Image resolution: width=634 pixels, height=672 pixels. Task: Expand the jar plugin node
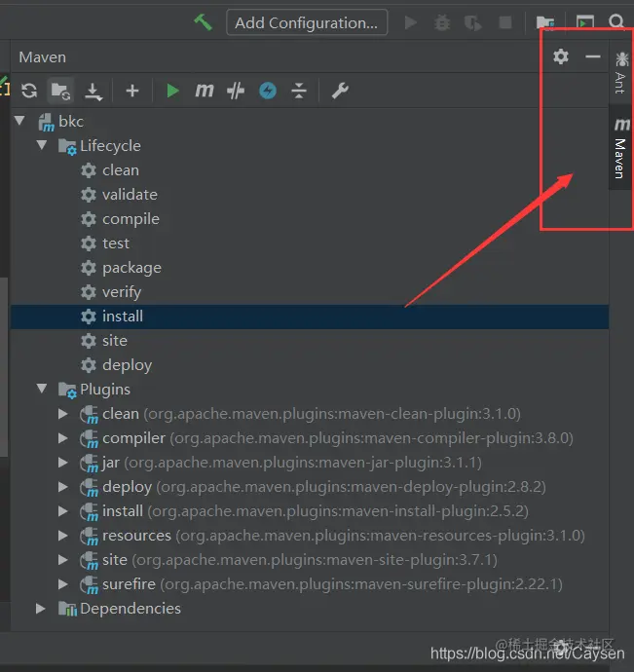tap(63, 463)
